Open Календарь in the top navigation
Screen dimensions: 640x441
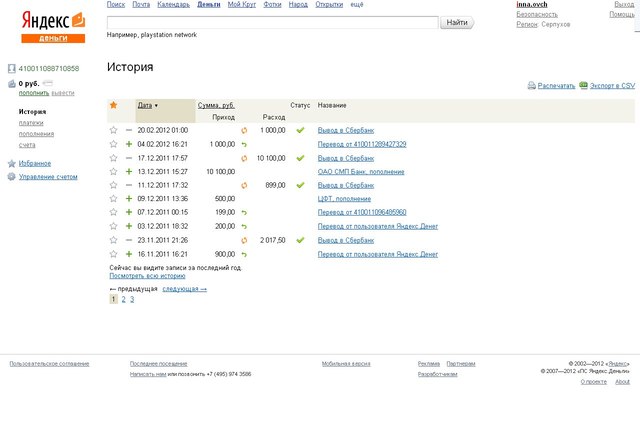click(173, 4)
